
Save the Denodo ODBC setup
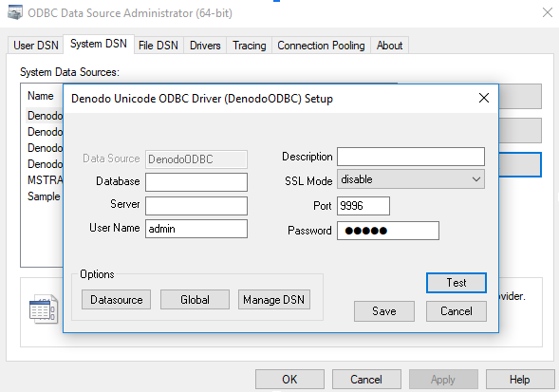click(384, 311)
